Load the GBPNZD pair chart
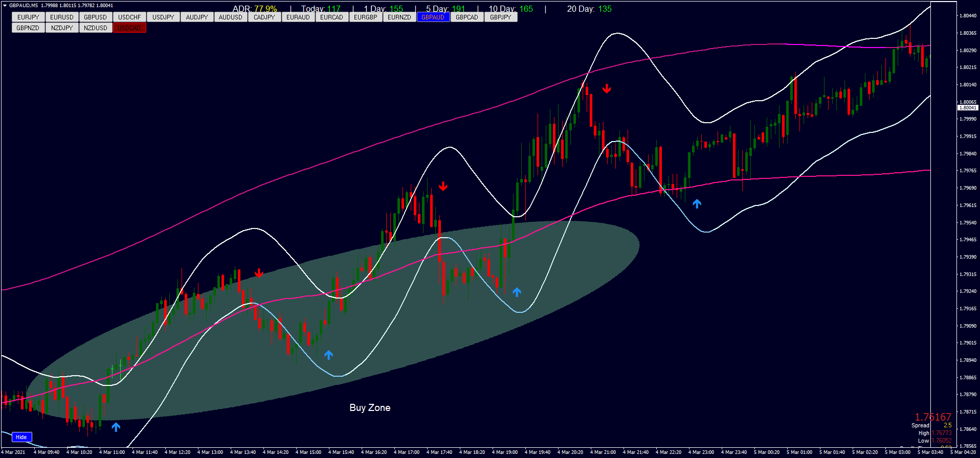Image resolution: width=980 pixels, height=458 pixels. [28, 28]
